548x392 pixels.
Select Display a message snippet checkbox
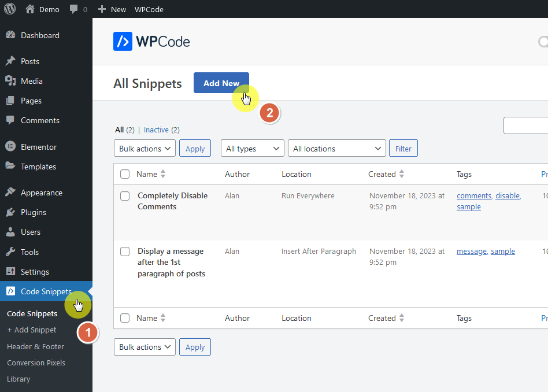point(125,252)
